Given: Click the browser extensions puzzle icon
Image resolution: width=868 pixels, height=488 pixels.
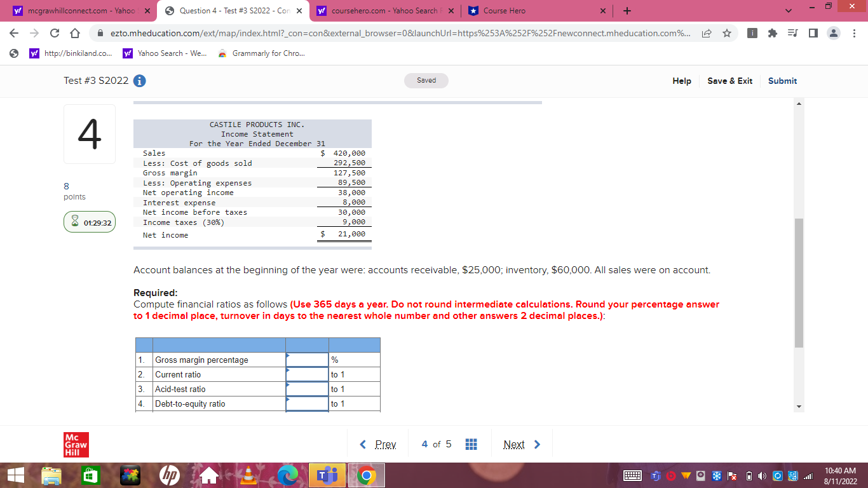Looking at the screenshot, I should (773, 34).
